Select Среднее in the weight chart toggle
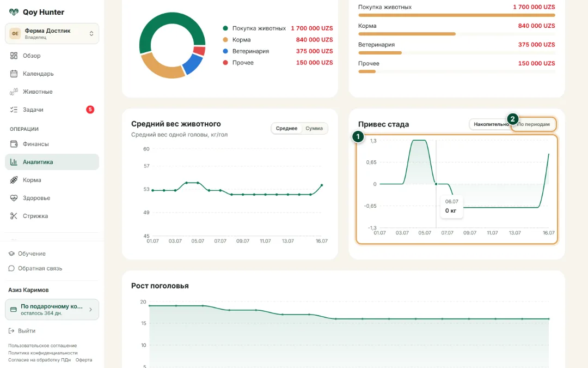This screenshot has height=368, width=588. [286, 129]
